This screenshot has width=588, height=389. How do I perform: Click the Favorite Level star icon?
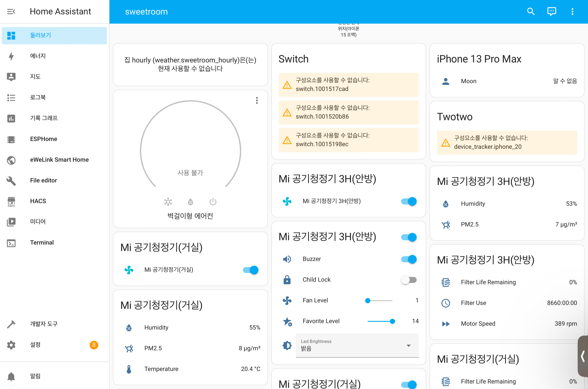pos(288,322)
